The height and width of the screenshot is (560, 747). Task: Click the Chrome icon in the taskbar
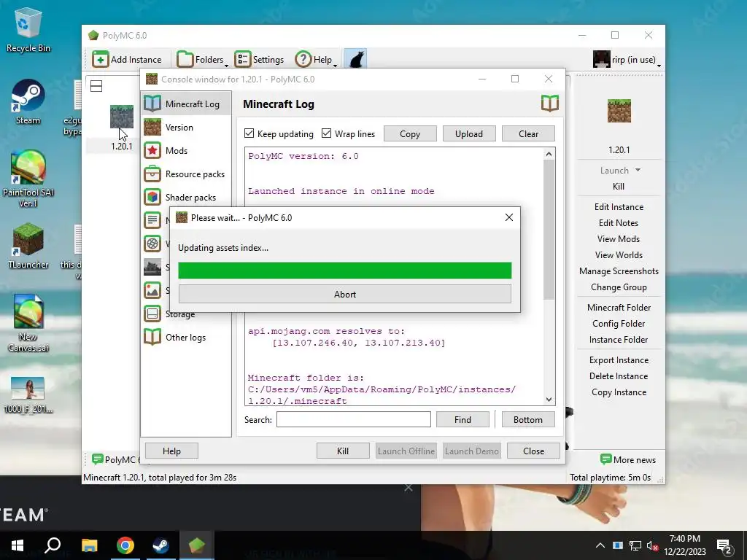125,545
